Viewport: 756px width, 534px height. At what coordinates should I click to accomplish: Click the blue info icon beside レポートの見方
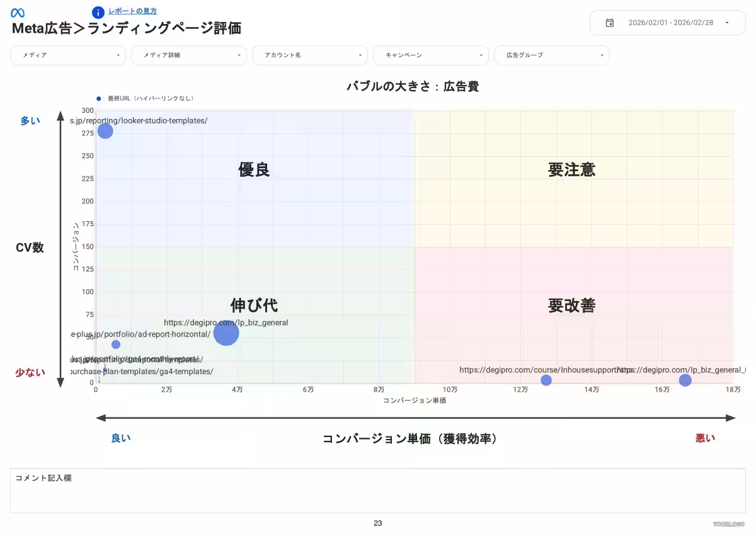[98, 12]
